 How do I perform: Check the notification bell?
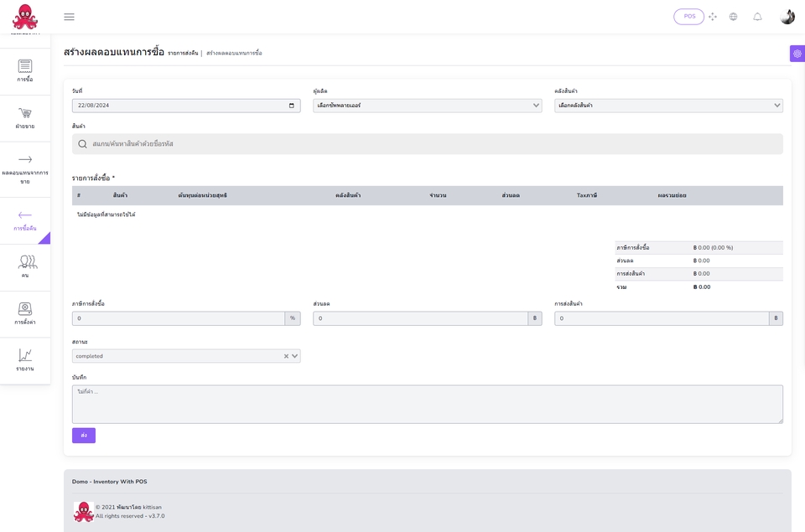(x=756, y=16)
